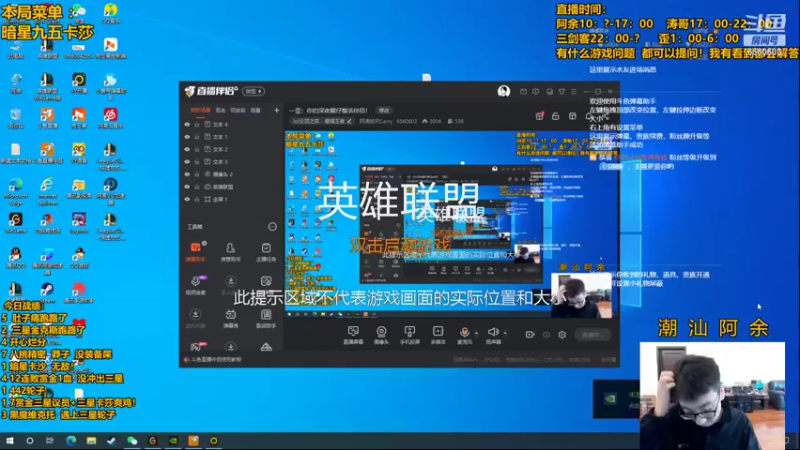Open the 视频连麦 tool

point(195,285)
